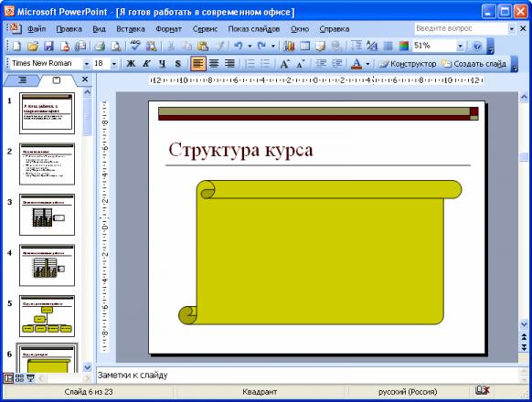Open the Правка menu
Viewport: 532px width, 402px height.
pyautogui.click(x=69, y=29)
